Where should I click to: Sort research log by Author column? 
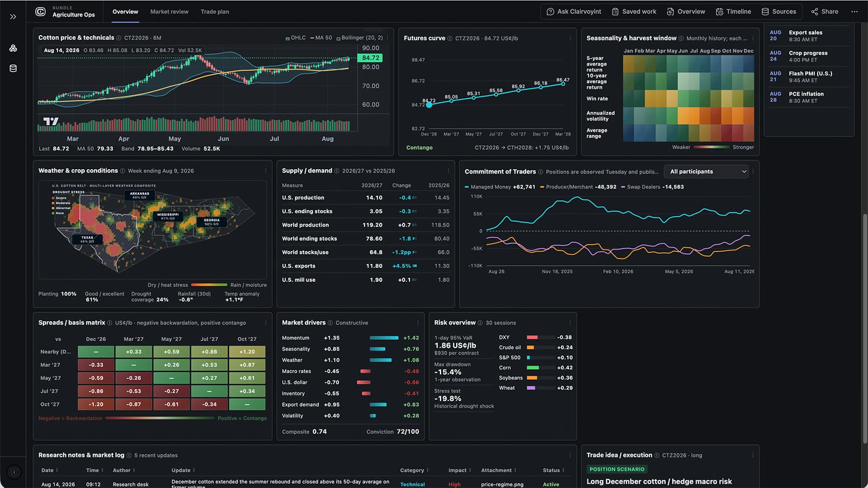(124, 470)
